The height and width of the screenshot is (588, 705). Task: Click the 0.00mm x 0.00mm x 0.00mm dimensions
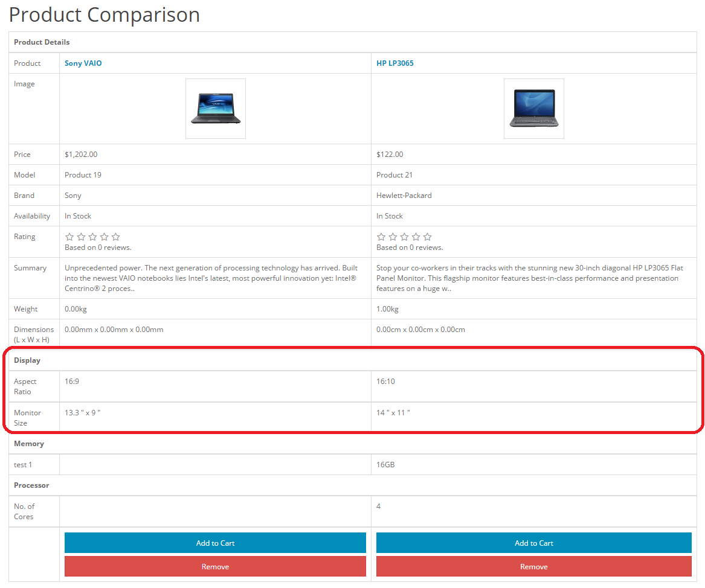pos(114,330)
